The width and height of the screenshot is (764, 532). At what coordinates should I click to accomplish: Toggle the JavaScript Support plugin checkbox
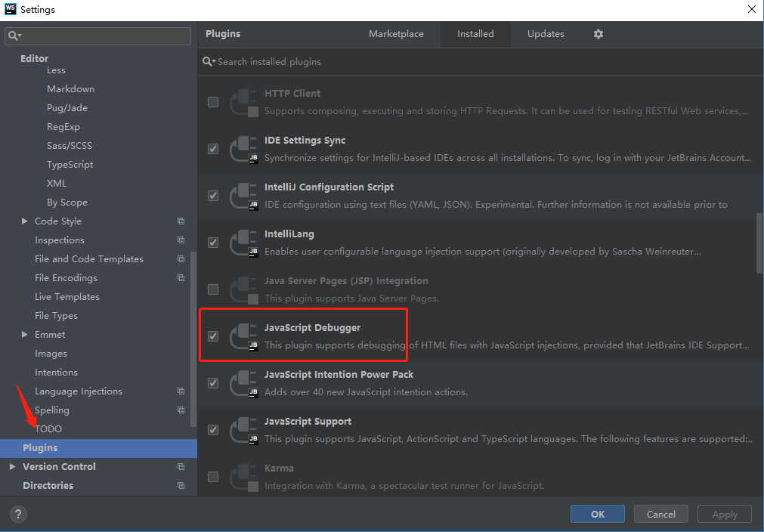(x=213, y=430)
